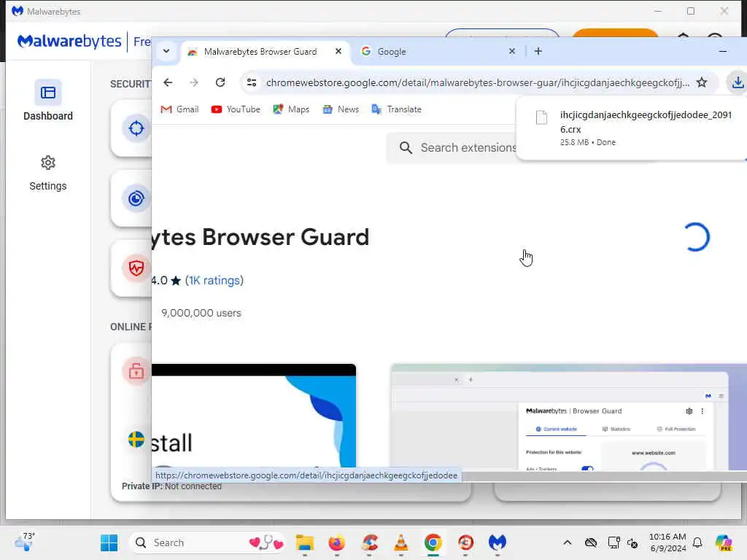Open weather widget showing 73°
Viewport: 747px width, 560px height.
click(x=25, y=542)
